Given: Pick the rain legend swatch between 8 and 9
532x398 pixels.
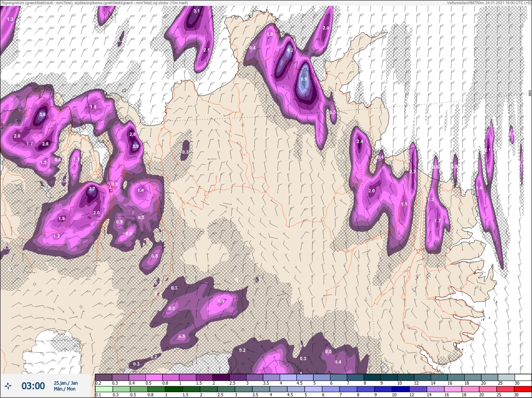Looking at the screenshot, I should 366,389.
